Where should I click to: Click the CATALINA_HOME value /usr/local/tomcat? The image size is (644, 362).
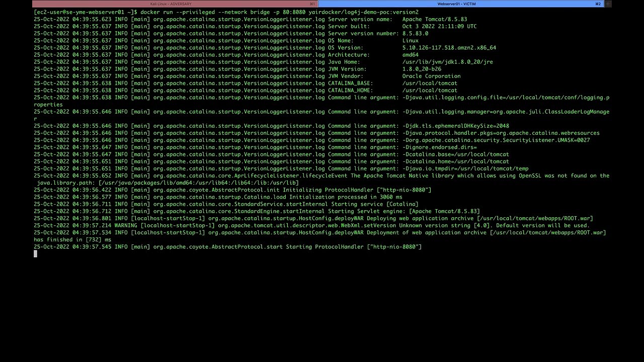[430, 90]
